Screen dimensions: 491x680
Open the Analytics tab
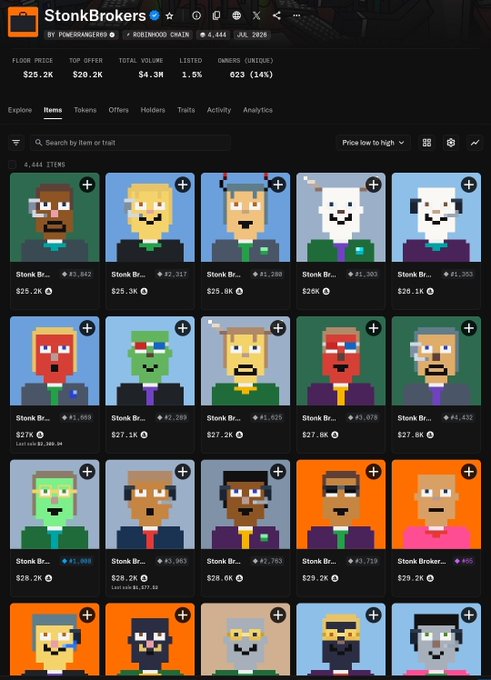(x=258, y=110)
